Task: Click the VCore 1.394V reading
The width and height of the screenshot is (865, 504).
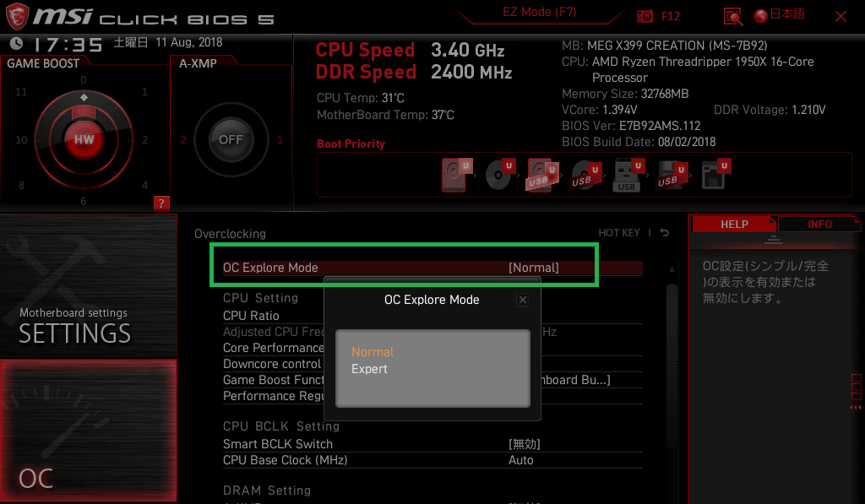Action: 599,110
